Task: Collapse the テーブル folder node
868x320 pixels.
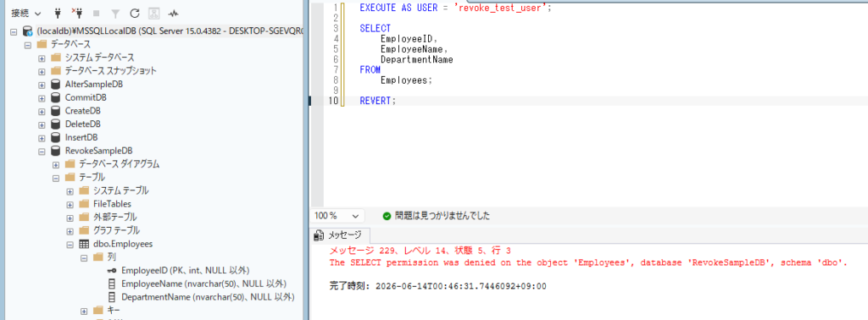Action: click(56, 178)
